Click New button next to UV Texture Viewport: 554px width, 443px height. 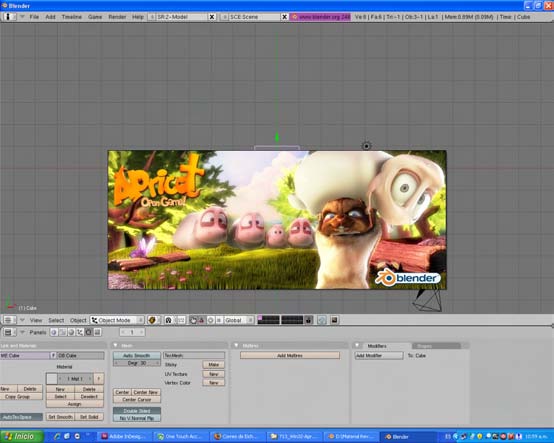pos(213,374)
